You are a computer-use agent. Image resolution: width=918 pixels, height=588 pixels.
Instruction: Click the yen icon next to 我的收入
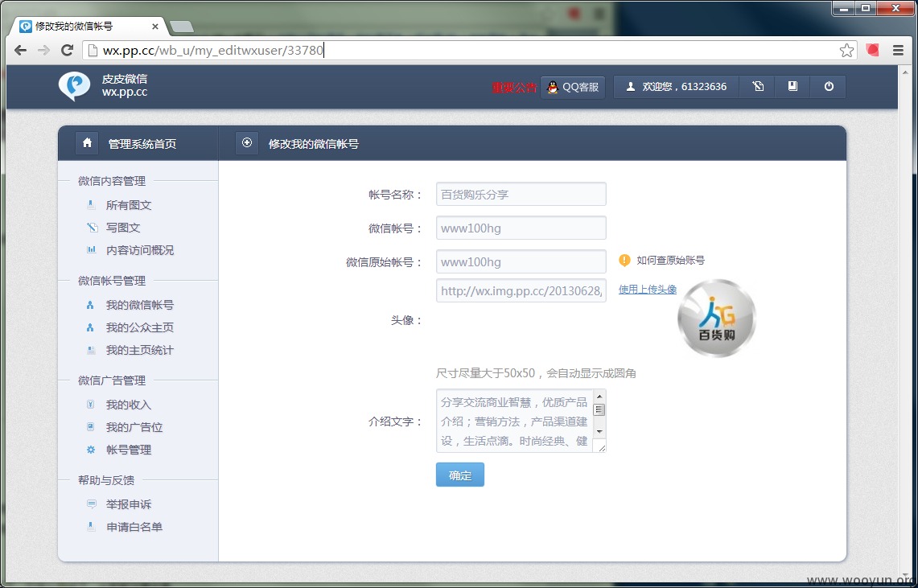click(x=90, y=405)
